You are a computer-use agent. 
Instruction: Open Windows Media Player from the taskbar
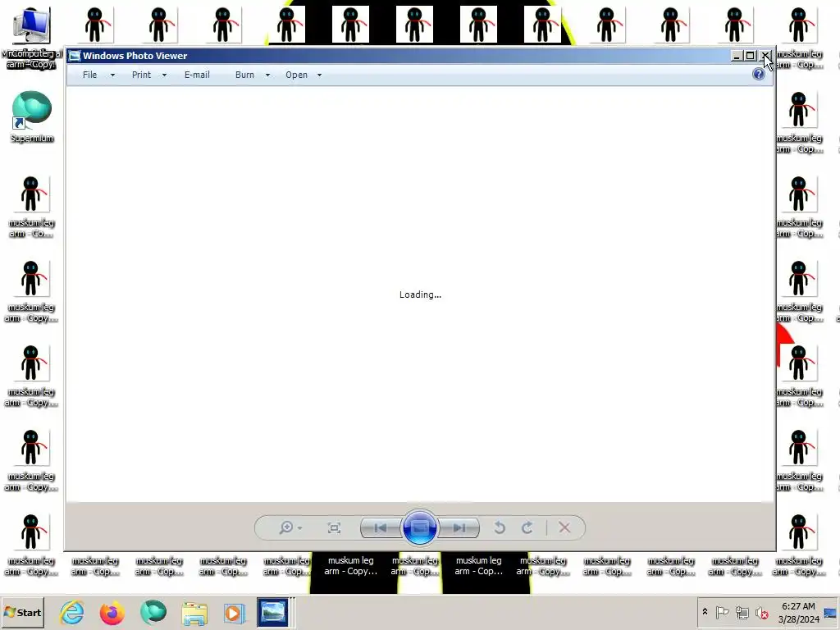[x=234, y=613]
